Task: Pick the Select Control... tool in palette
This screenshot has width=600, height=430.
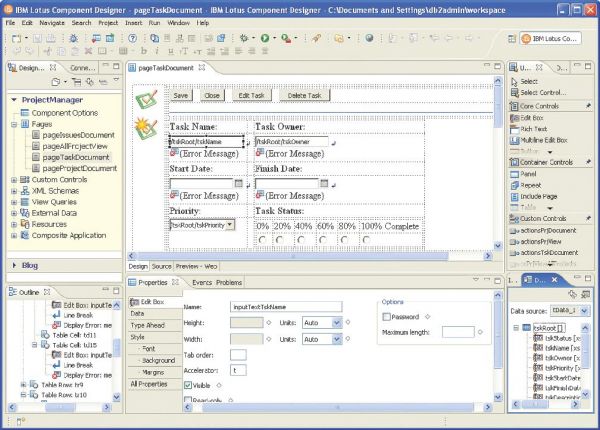Action: pos(538,93)
